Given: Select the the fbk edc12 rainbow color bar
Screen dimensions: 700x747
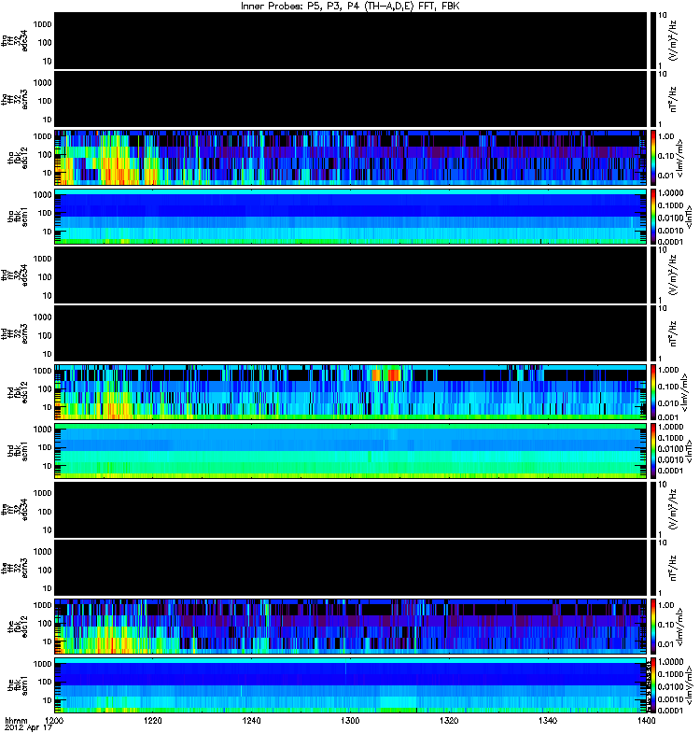Looking at the screenshot, I should 653,628.
